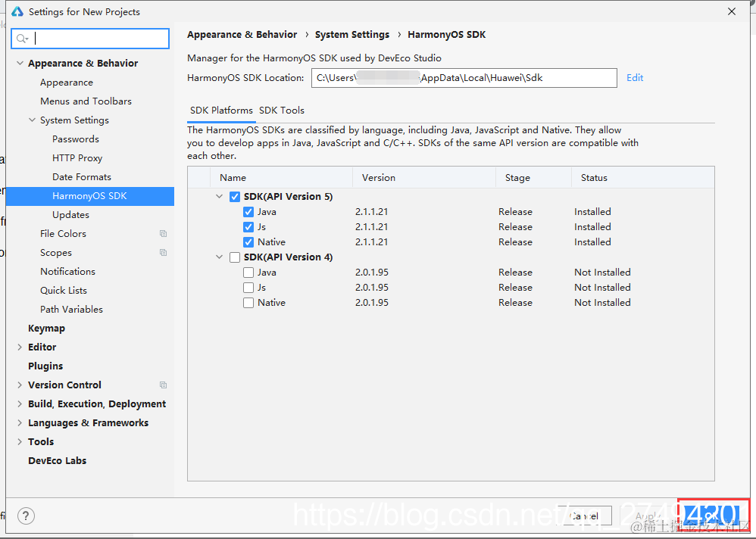Uncheck Js 2.1.1.21 checkbox
This screenshot has width=756, height=539.
pos(248,227)
